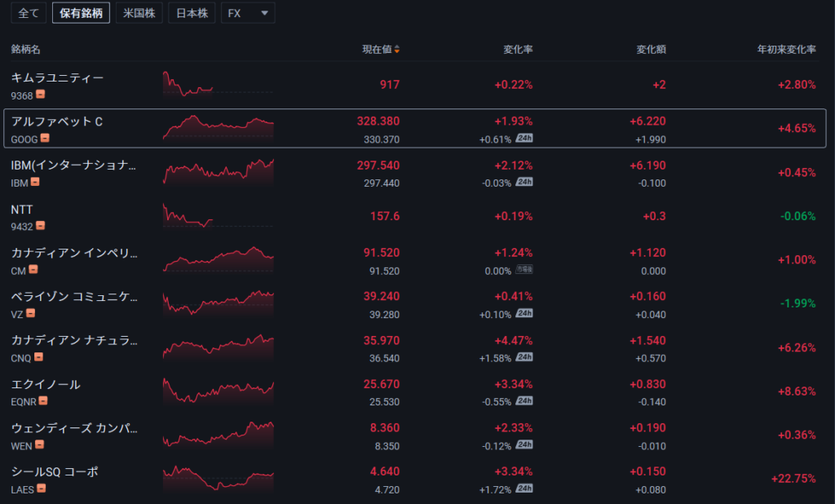Click the orange badge next to EQNR
The height and width of the screenshot is (504, 835).
tap(43, 400)
